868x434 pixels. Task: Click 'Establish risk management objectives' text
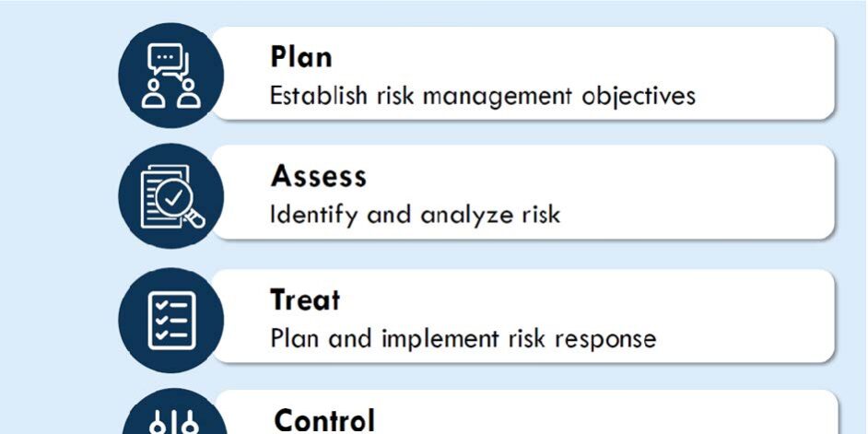(x=481, y=96)
